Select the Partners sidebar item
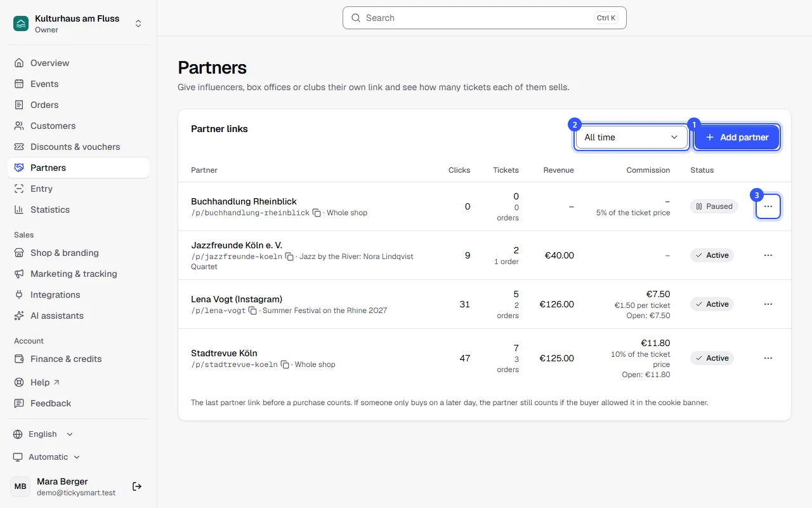The height and width of the screenshot is (508, 812). tap(79, 168)
